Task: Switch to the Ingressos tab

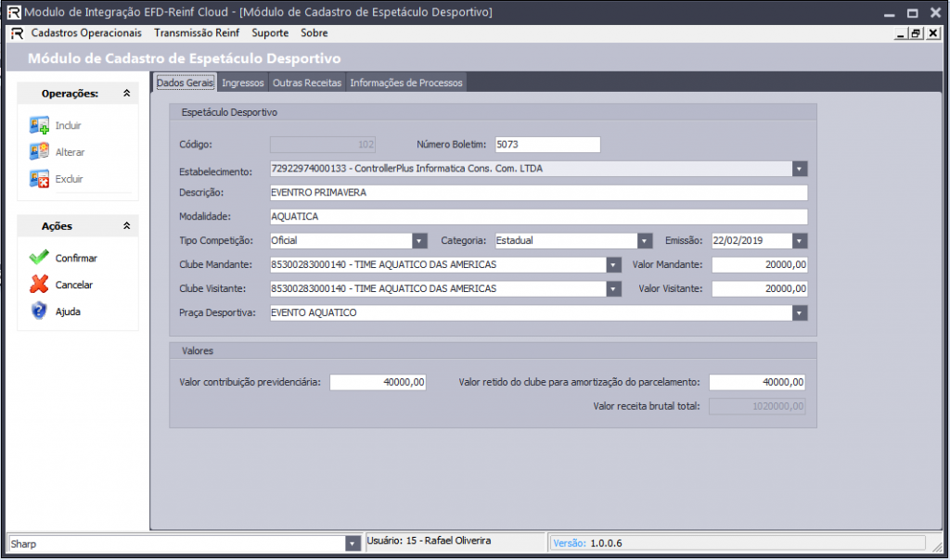Action: [x=243, y=83]
